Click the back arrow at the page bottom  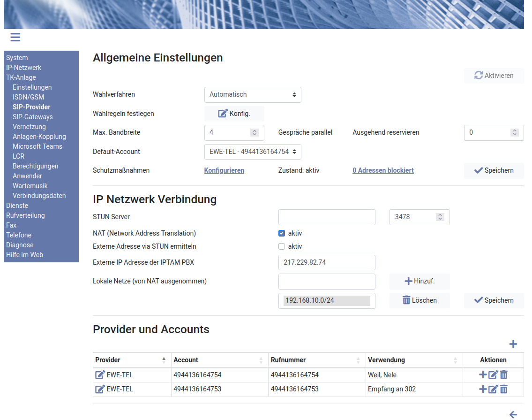(x=513, y=414)
